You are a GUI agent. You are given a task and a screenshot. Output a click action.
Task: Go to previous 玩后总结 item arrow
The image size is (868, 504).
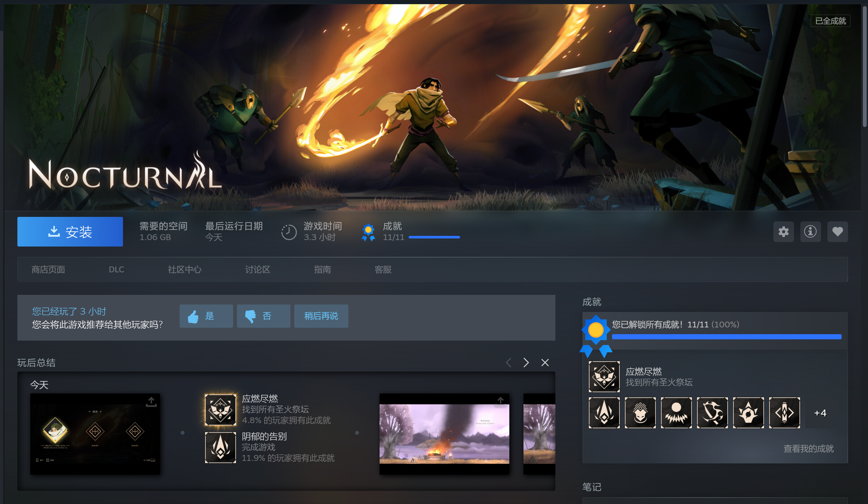point(508,363)
